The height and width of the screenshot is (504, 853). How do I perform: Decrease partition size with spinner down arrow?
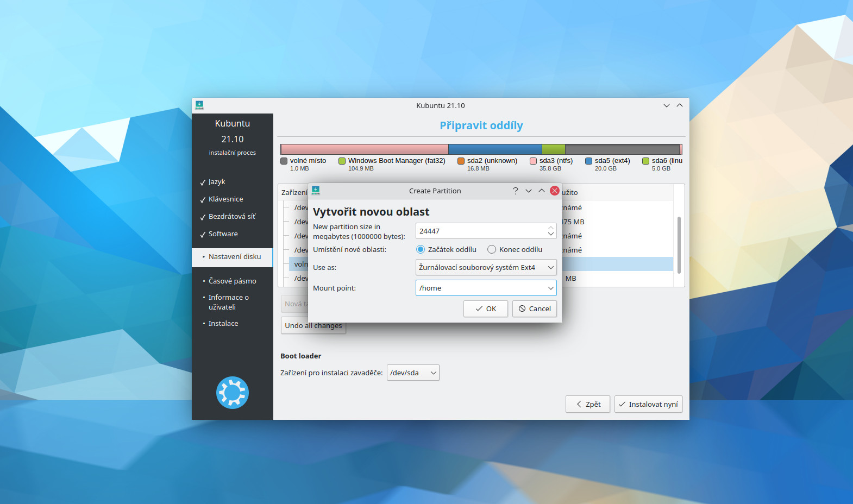coord(551,234)
